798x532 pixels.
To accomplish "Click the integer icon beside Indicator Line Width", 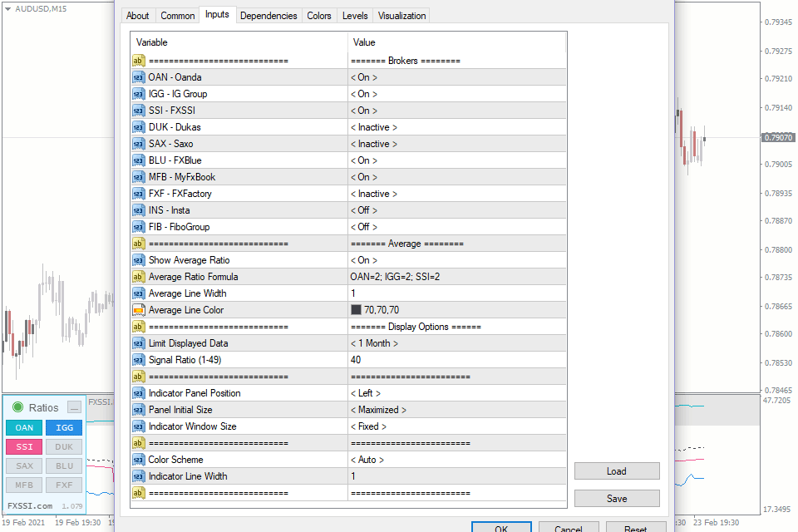I will pyautogui.click(x=139, y=476).
